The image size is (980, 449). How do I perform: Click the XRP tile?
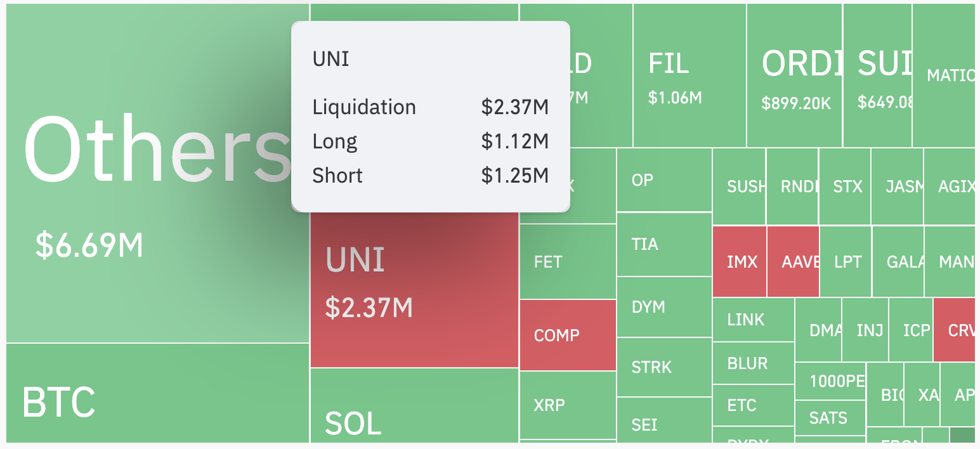(568, 405)
